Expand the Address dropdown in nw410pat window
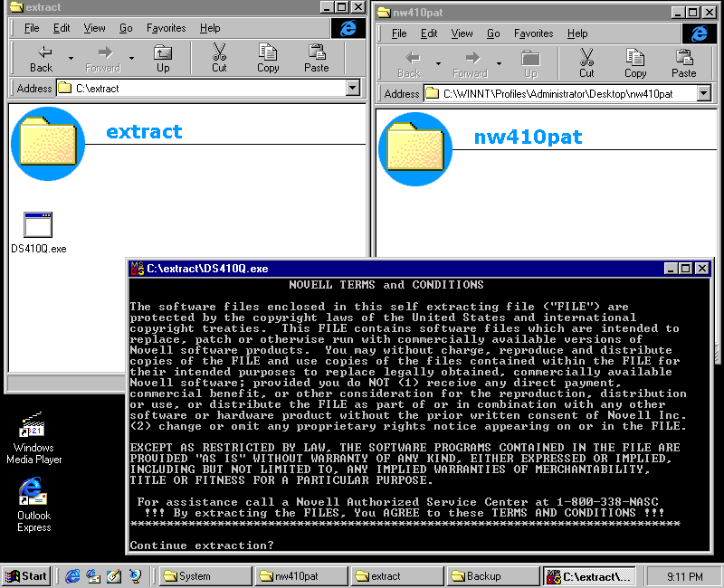The image size is (724, 588). pyautogui.click(x=703, y=93)
